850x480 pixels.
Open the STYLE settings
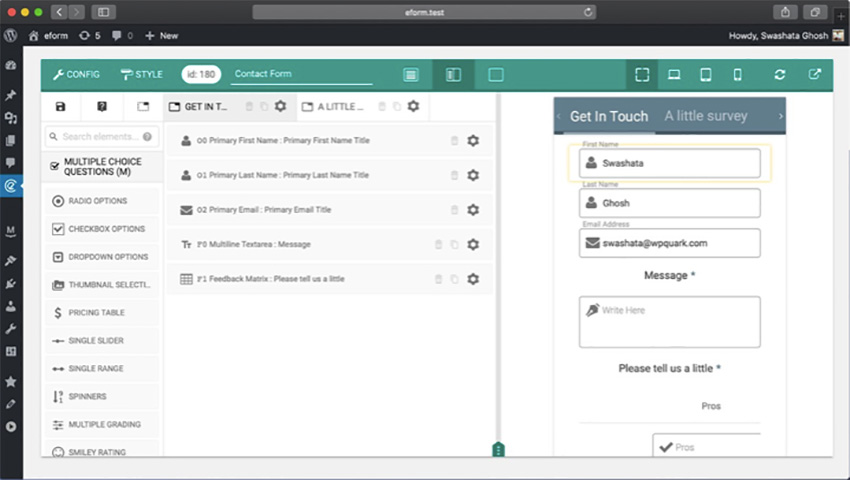click(141, 74)
